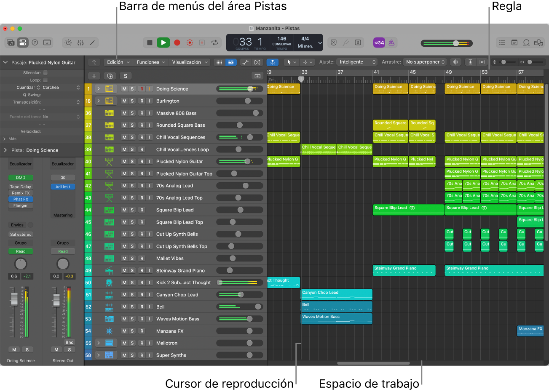Viewport: 549px width, 392px height.
Task: Solo the Steinway Grand Piano track
Action: click(132, 271)
